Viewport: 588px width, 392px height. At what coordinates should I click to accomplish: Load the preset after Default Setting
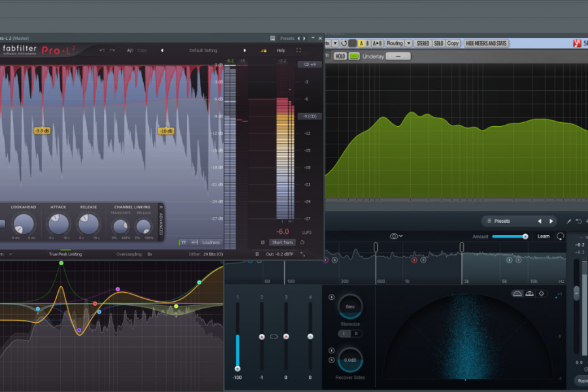pyautogui.click(x=244, y=50)
